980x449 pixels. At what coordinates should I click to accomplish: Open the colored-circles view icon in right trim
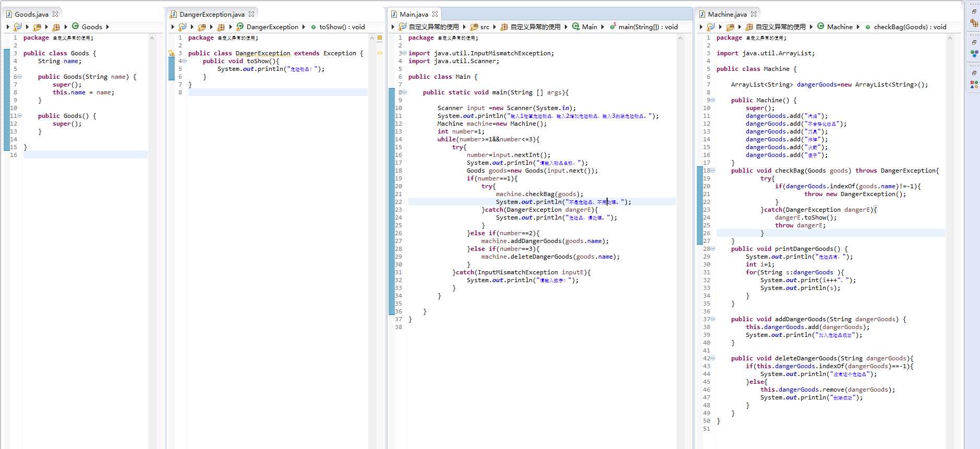pyautogui.click(x=974, y=54)
